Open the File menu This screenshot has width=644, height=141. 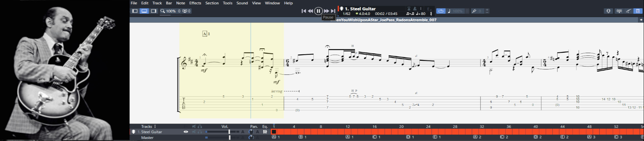click(134, 3)
